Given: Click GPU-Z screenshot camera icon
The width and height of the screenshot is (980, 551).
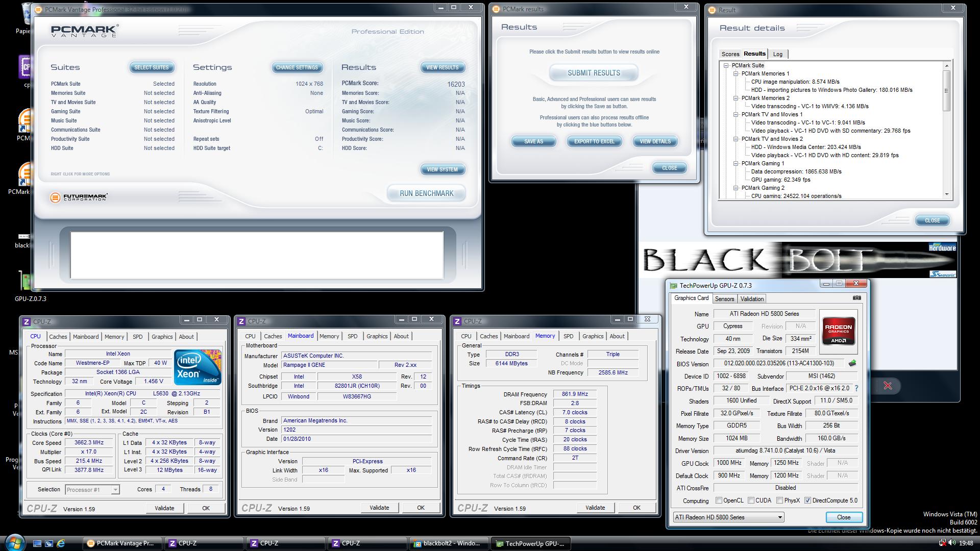Looking at the screenshot, I should click(x=856, y=298).
